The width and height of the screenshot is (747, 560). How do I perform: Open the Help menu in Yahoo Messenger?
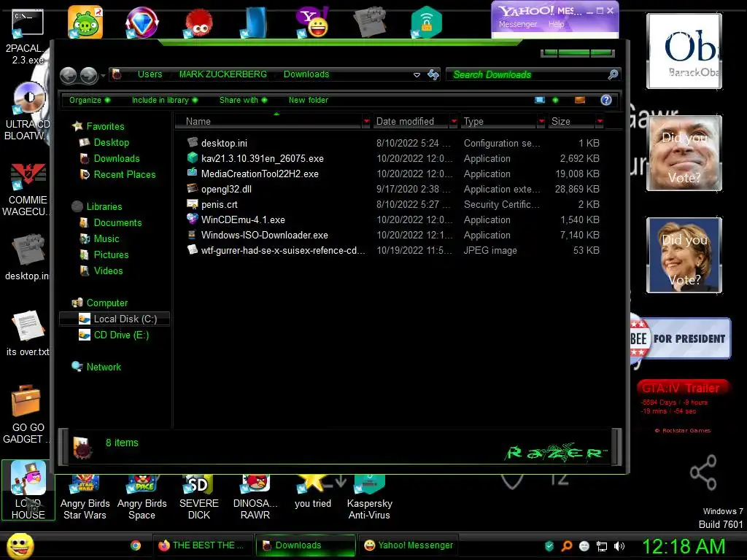(556, 24)
